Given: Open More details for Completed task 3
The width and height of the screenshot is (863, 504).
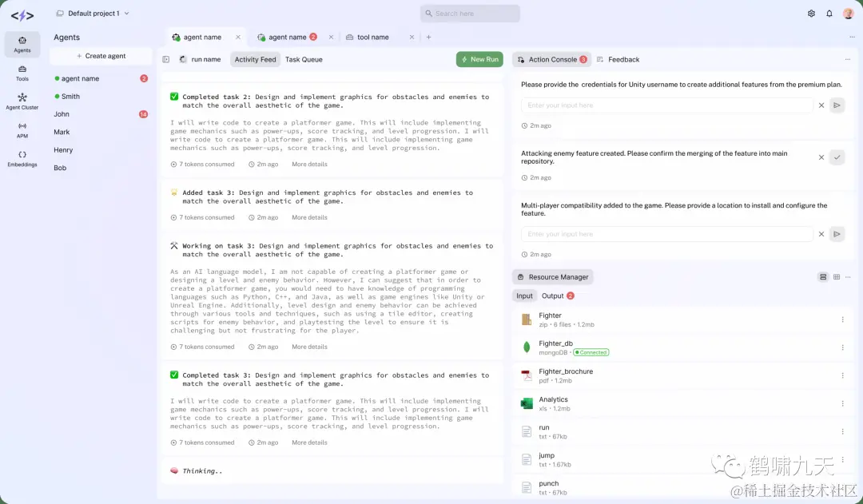Looking at the screenshot, I should click(309, 443).
